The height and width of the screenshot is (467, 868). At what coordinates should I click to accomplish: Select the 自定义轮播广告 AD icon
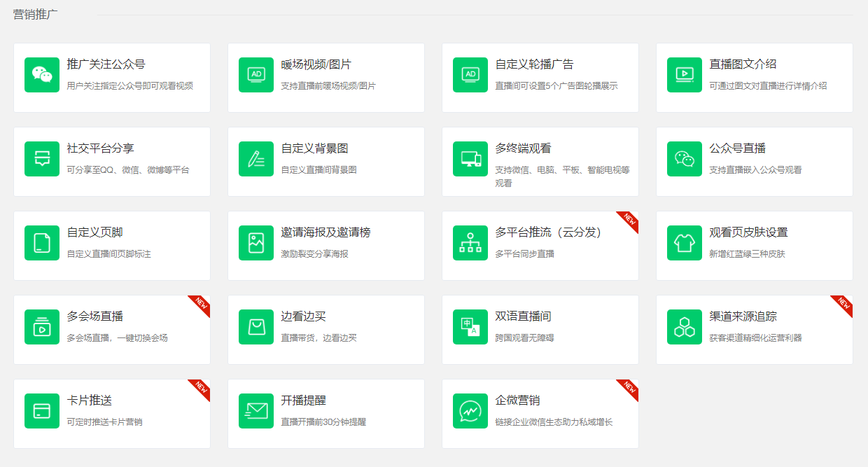[470, 75]
